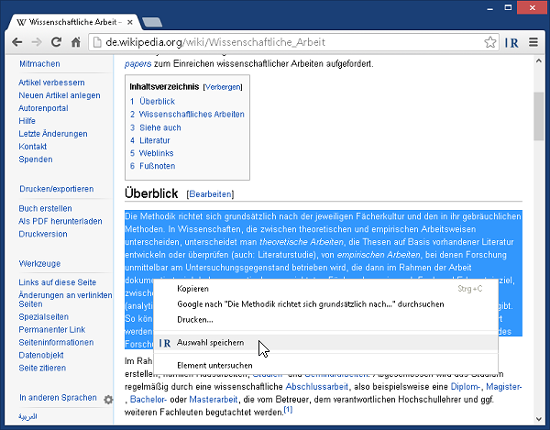Open the Hilfe sidebar link
The width and height of the screenshot is (550, 430).
[x=27, y=121]
